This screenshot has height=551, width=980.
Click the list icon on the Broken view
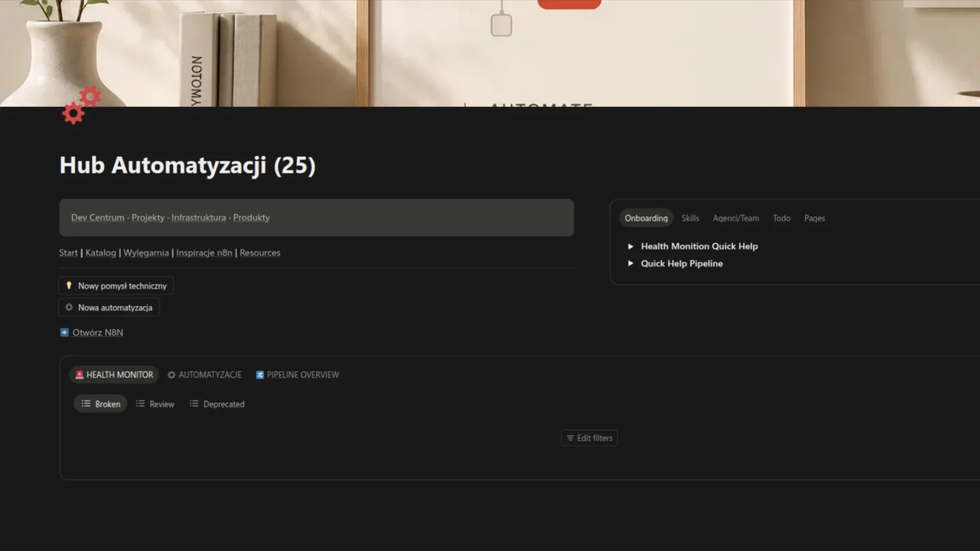pyautogui.click(x=86, y=404)
